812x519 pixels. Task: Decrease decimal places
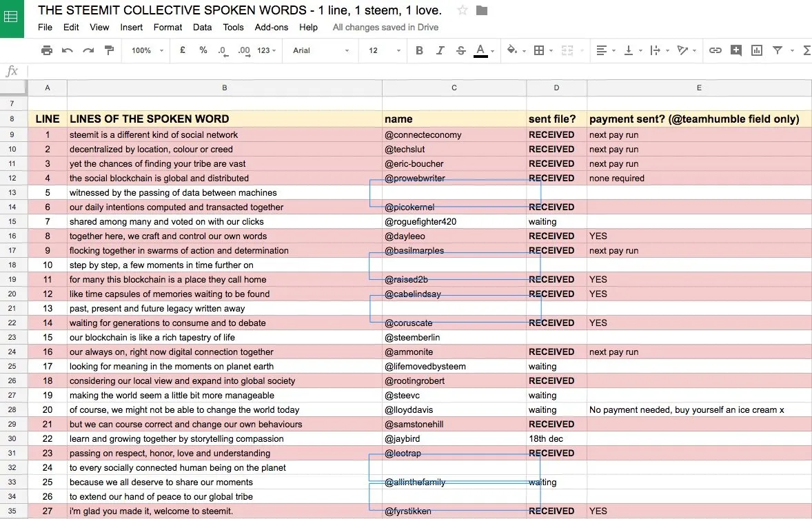(223, 51)
